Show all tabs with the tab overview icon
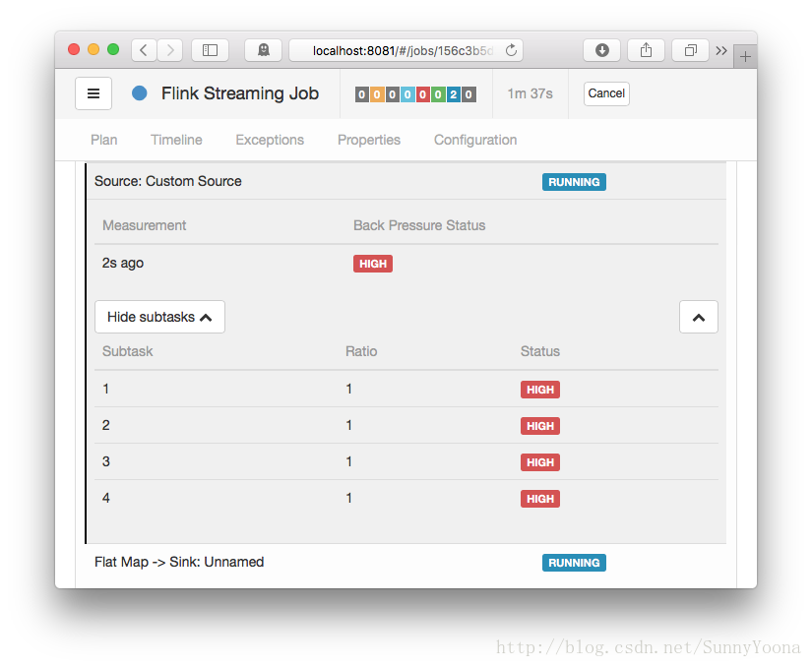The width and height of the screenshot is (812, 667). 690,50
